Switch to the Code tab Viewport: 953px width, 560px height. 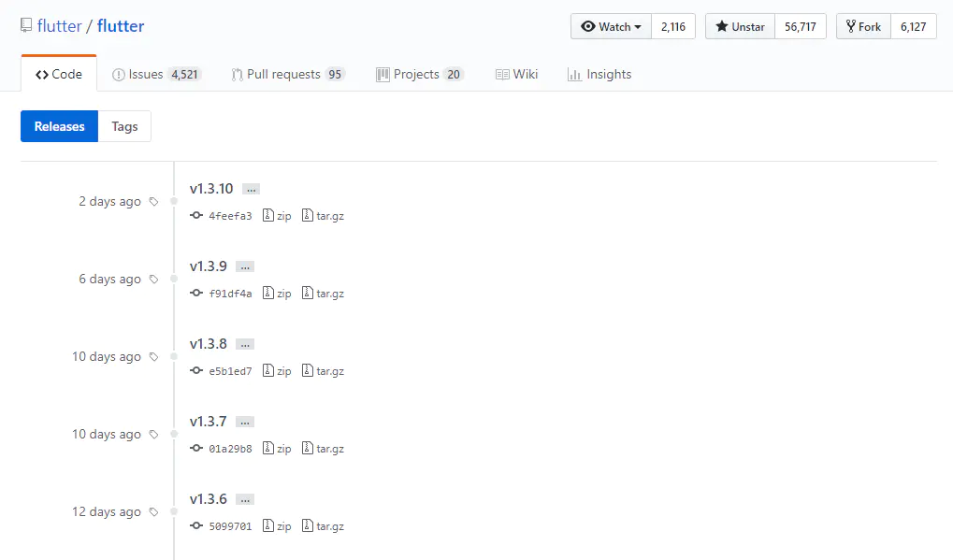(58, 74)
